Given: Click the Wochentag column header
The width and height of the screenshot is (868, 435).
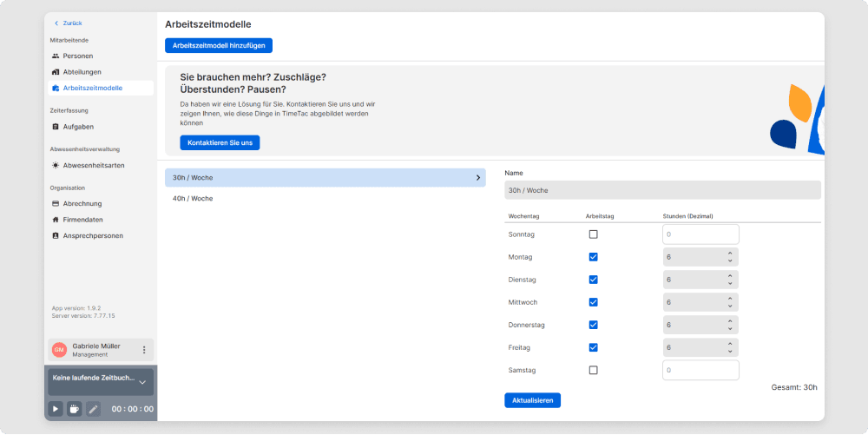Looking at the screenshot, I should click(523, 216).
